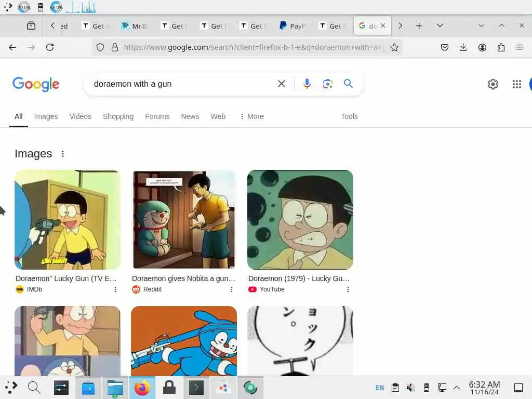Image resolution: width=532 pixels, height=399 pixels.
Task: Open the network tray icon
Action: click(442, 388)
